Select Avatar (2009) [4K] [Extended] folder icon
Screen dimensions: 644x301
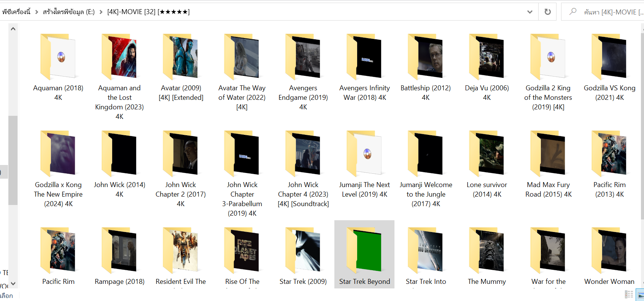[x=181, y=57]
